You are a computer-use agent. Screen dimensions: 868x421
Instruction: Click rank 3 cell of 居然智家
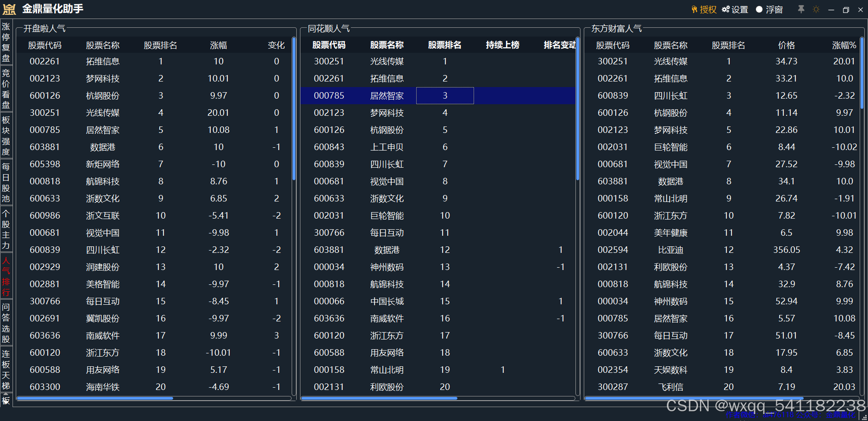[445, 95]
